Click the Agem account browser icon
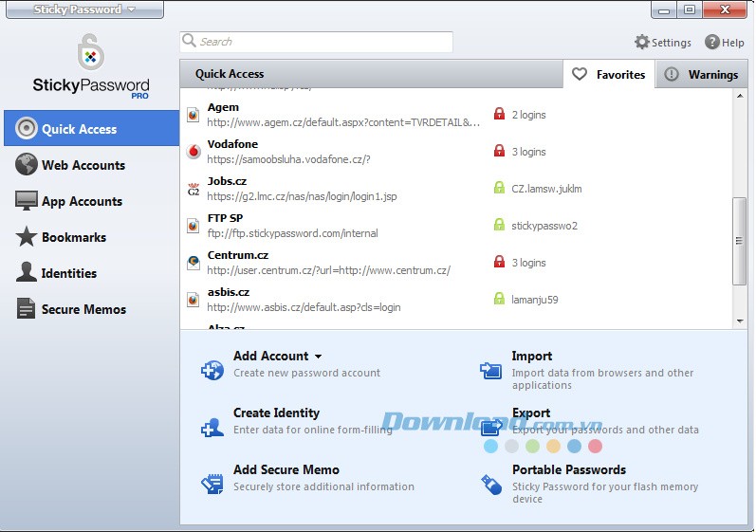 (x=194, y=115)
